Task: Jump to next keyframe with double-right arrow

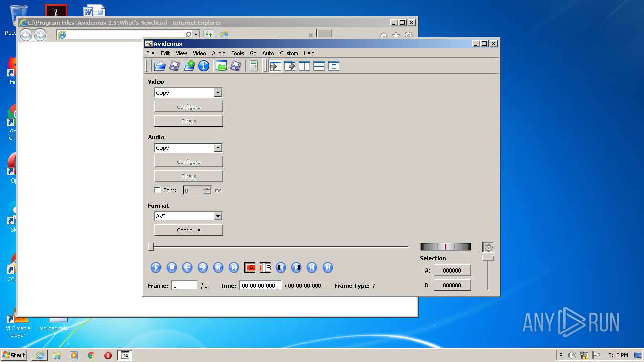Action: (x=234, y=267)
